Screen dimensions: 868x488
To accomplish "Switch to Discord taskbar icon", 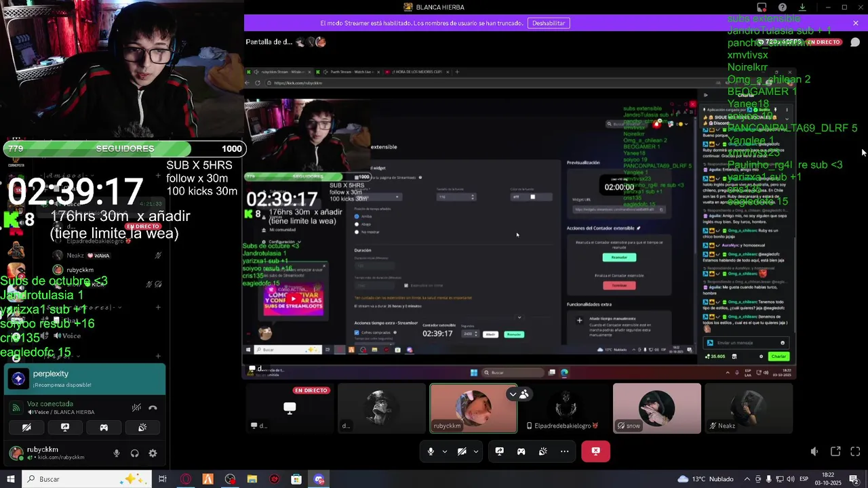I will click(x=319, y=479).
